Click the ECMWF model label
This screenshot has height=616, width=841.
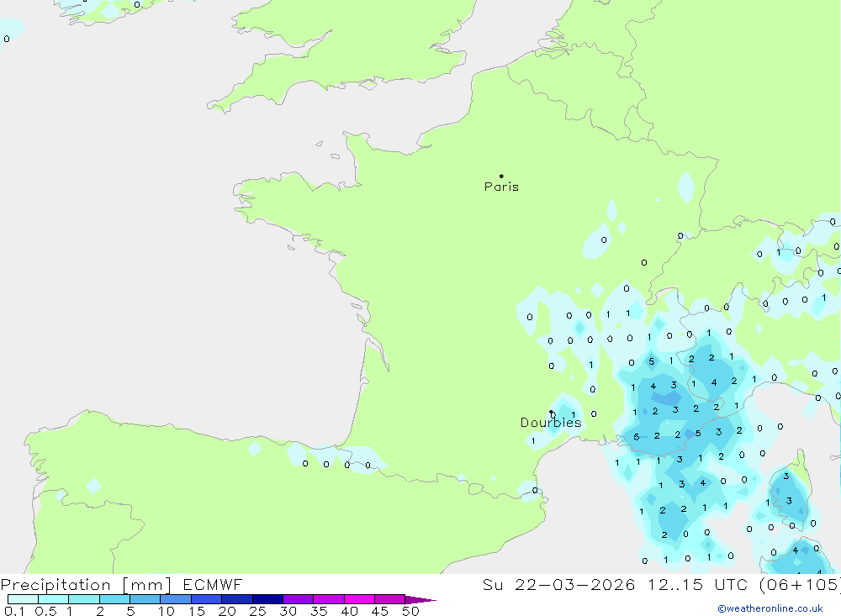pyautogui.click(x=213, y=584)
